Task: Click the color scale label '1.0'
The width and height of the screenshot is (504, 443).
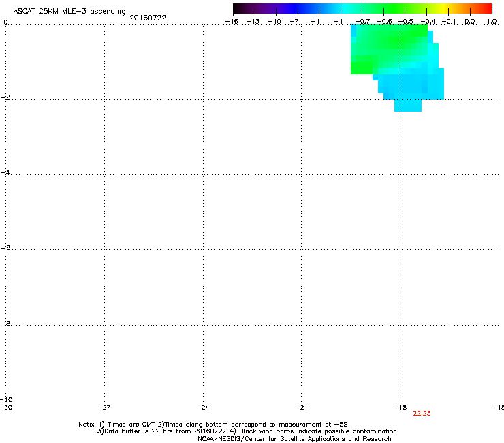Action: click(x=492, y=22)
